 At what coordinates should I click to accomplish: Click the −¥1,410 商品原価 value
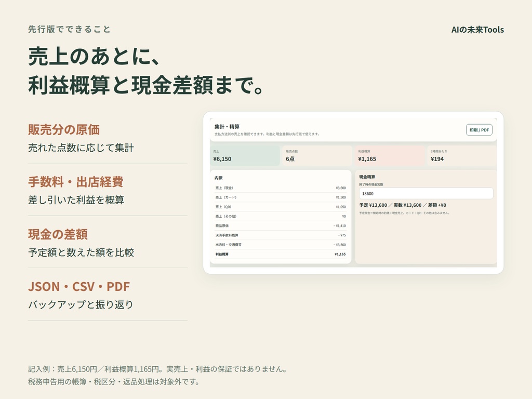pos(339,225)
